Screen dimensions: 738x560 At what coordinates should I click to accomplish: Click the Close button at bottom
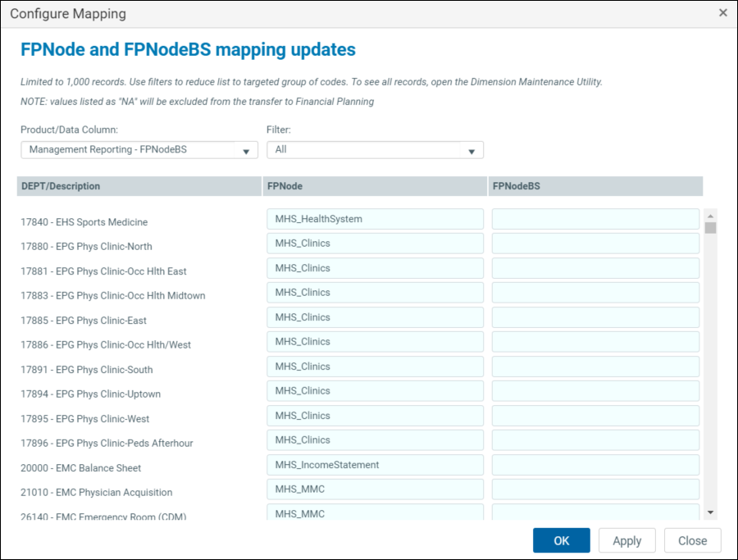[x=692, y=540]
